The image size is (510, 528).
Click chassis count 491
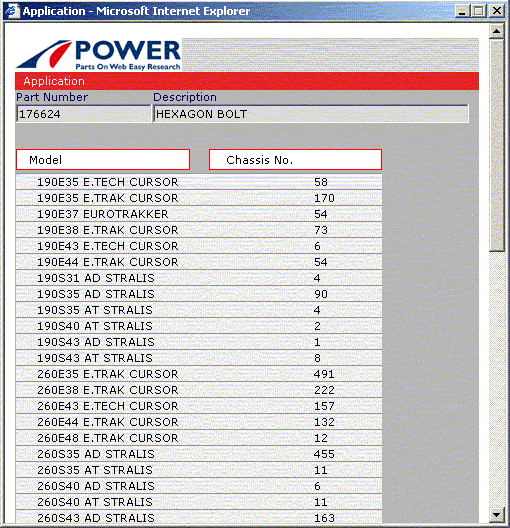(324, 374)
